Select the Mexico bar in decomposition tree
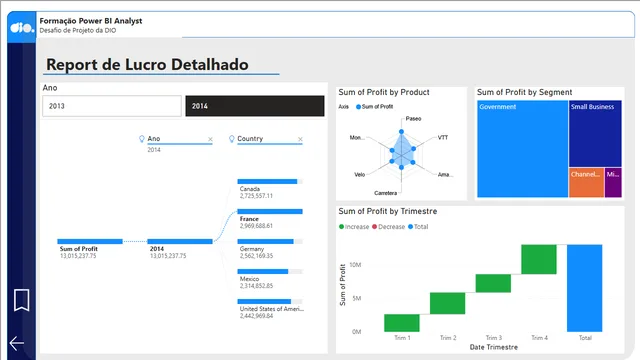This screenshot has height=360, width=640. tap(270, 271)
